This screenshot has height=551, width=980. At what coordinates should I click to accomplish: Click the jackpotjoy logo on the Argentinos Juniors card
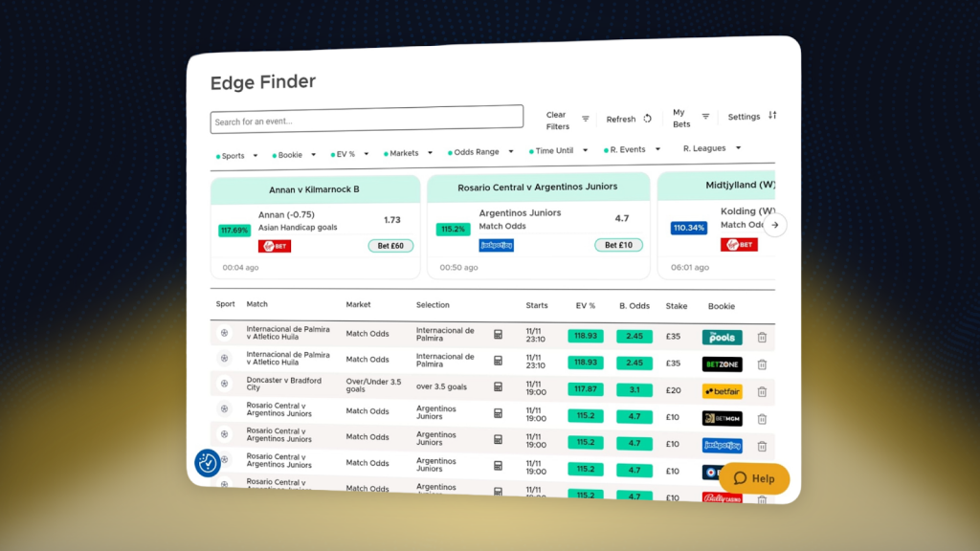click(499, 246)
